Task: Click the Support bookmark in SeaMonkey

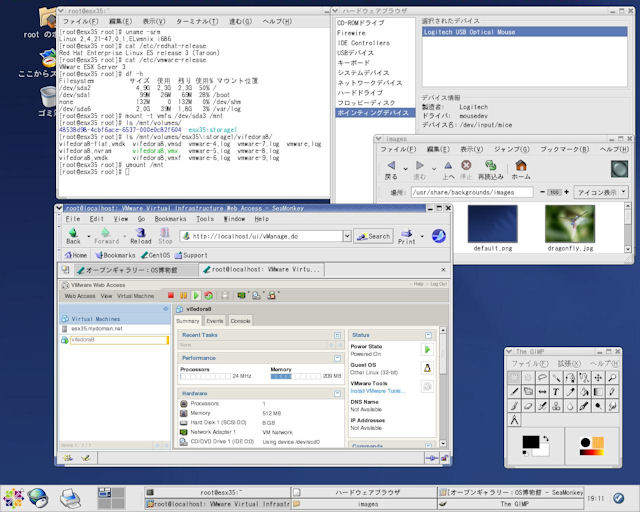Action: [x=191, y=255]
